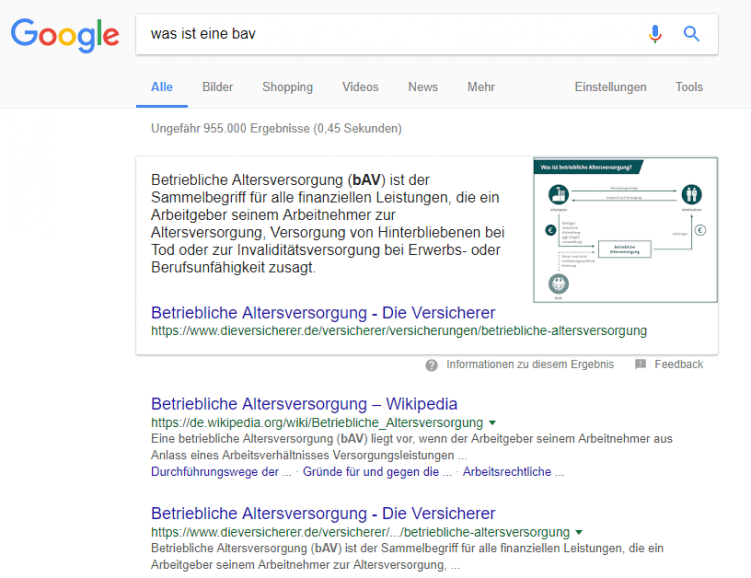Switch to the Bilder tab
This screenshot has height=578, width=751.
point(217,87)
